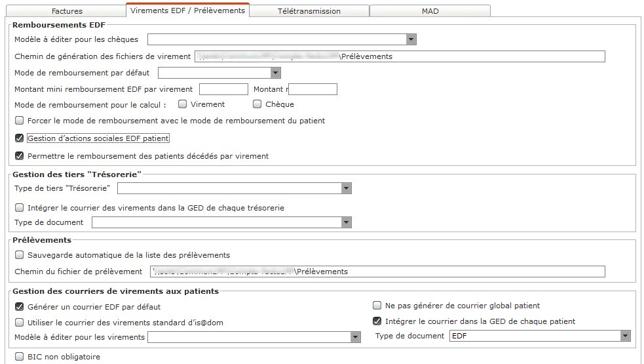Click the Chemin du fichier de prélèvement field
The height and width of the screenshot is (364, 644).
377,272
